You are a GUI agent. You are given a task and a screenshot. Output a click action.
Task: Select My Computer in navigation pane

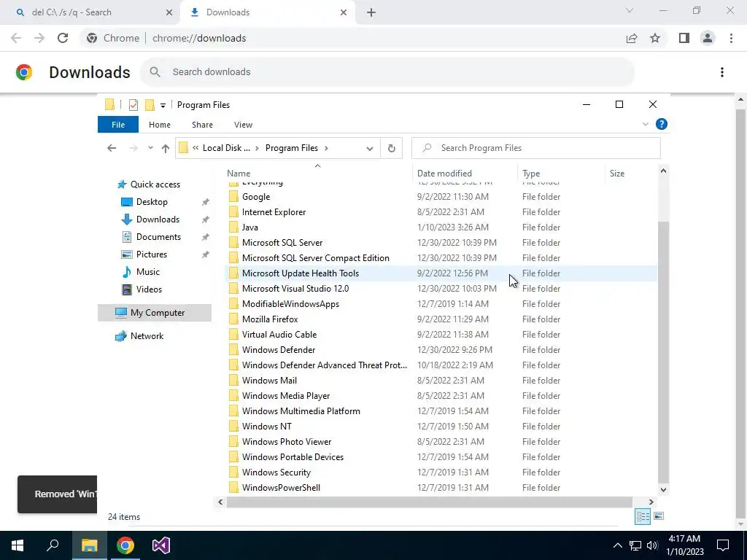155,313
